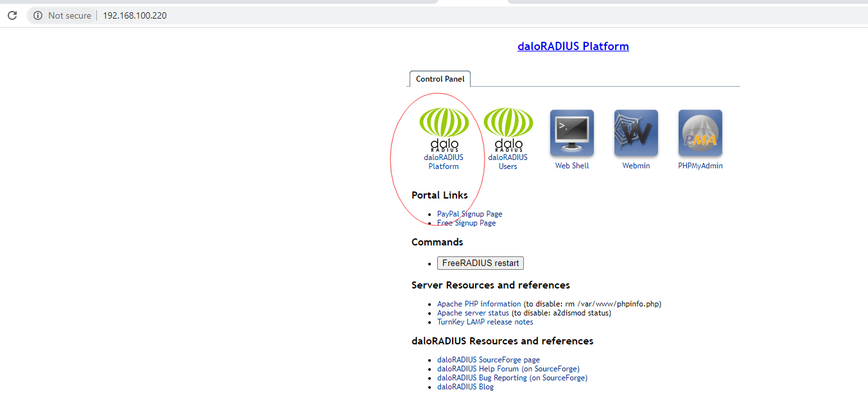Click the daloRADIUS Platform page title link

tap(573, 46)
